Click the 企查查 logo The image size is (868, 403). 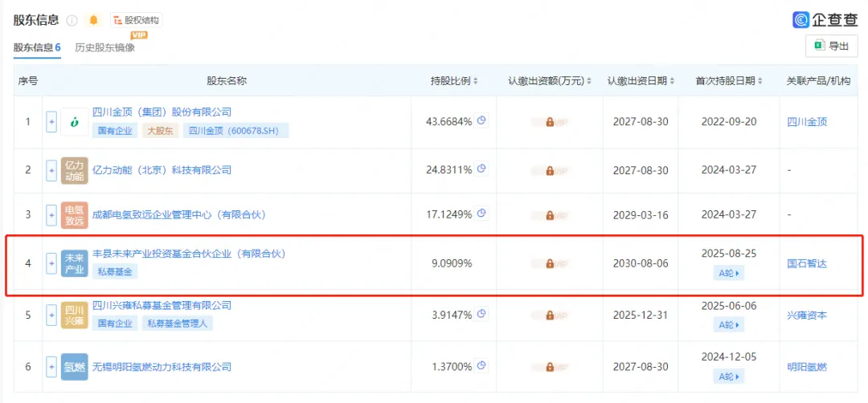825,20
